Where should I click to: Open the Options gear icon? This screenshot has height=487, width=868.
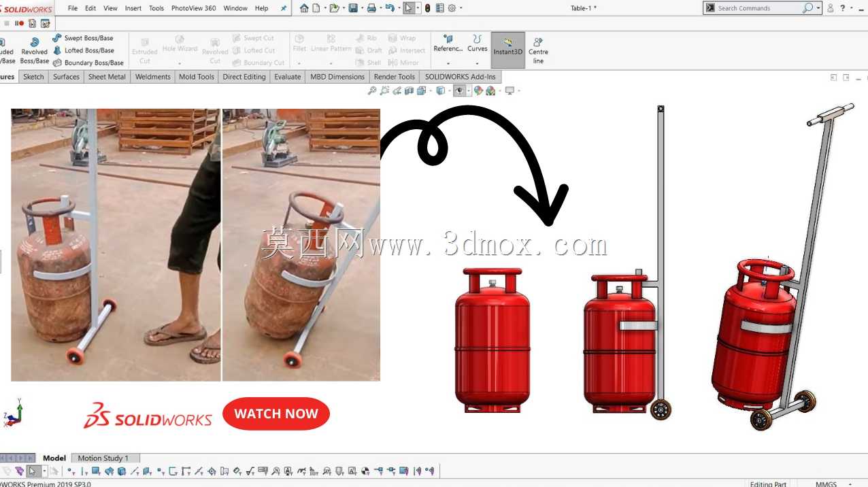click(452, 8)
